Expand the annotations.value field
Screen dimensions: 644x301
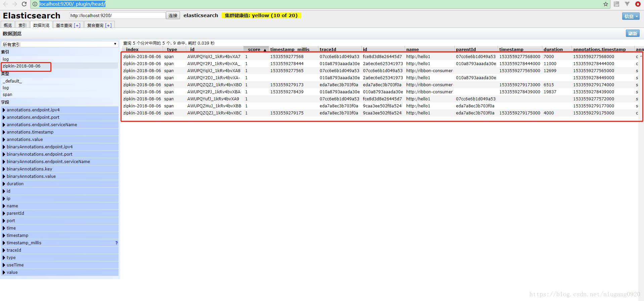(x=60, y=139)
